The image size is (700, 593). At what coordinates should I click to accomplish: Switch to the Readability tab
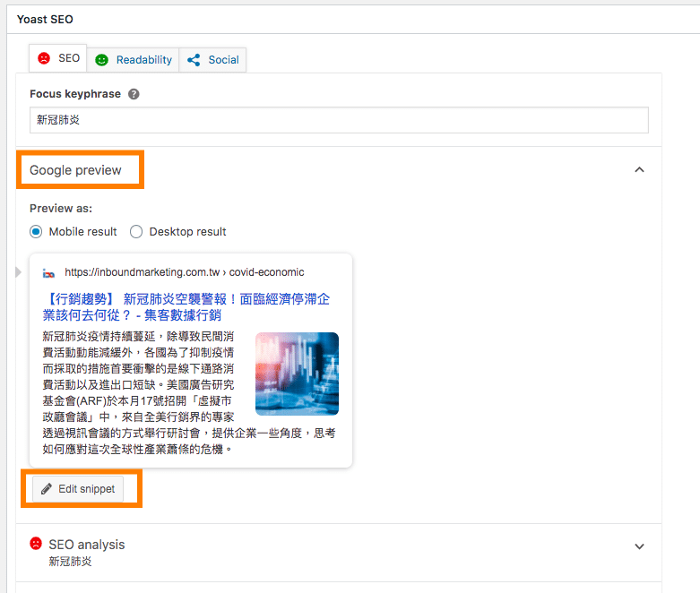[133, 60]
